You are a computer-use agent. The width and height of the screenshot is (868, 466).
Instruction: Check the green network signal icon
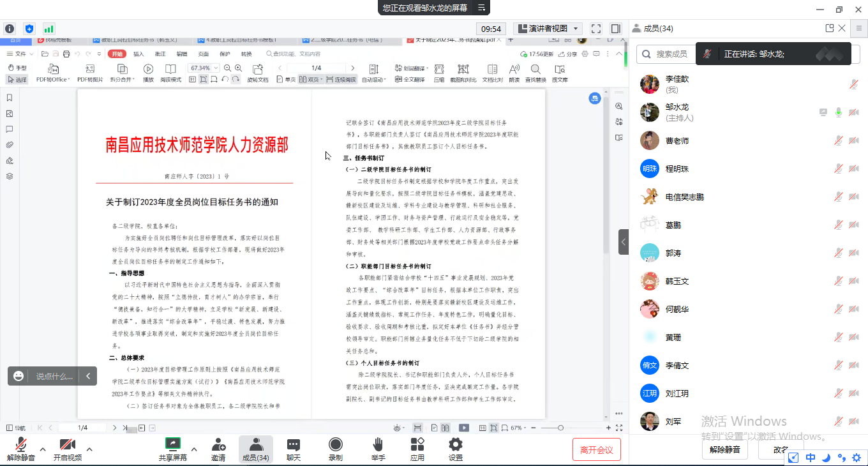[x=49, y=29]
